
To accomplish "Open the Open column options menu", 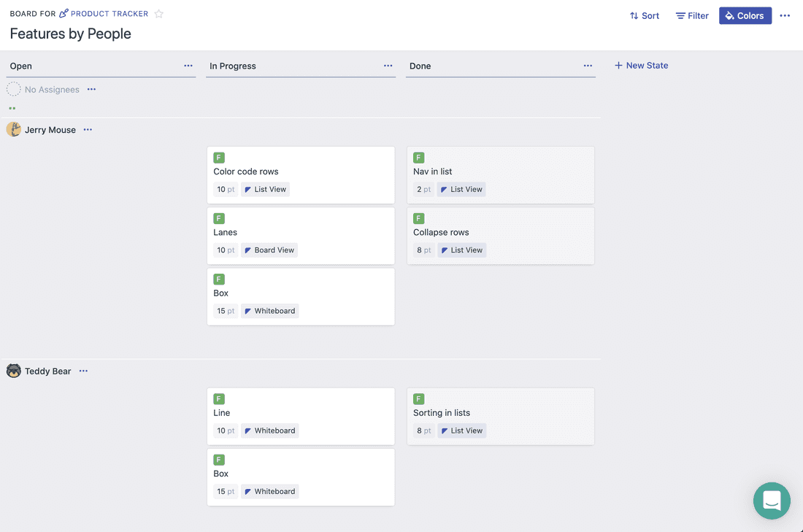I will click(188, 66).
